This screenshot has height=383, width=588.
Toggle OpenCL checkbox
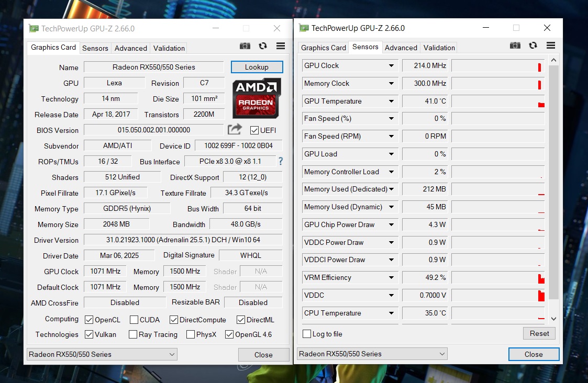tap(89, 320)
